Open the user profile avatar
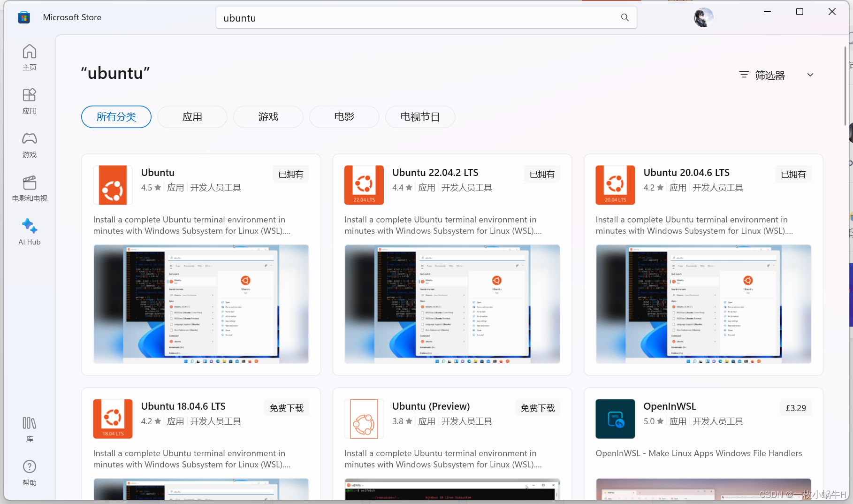 [x=703, y=17]
